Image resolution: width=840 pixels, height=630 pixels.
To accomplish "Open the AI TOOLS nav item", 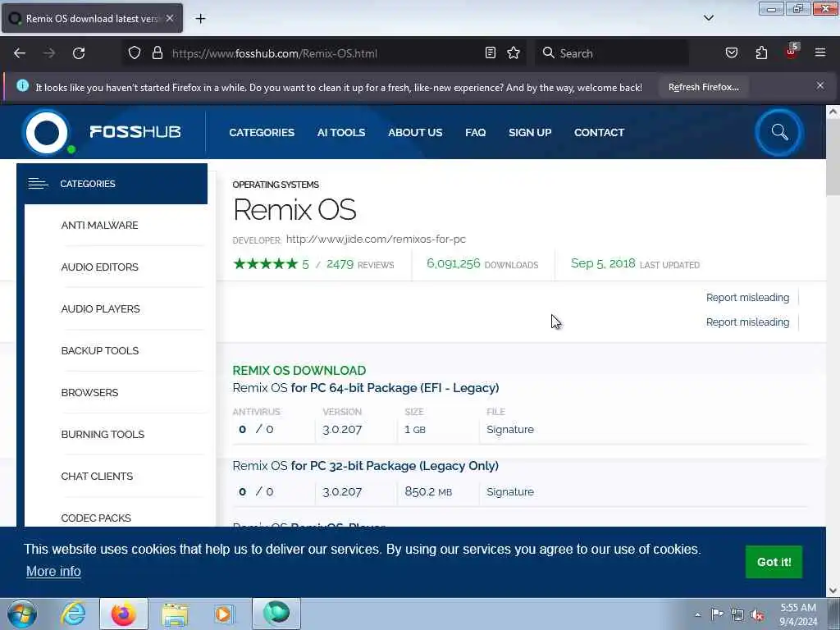I will coord(341,132).
